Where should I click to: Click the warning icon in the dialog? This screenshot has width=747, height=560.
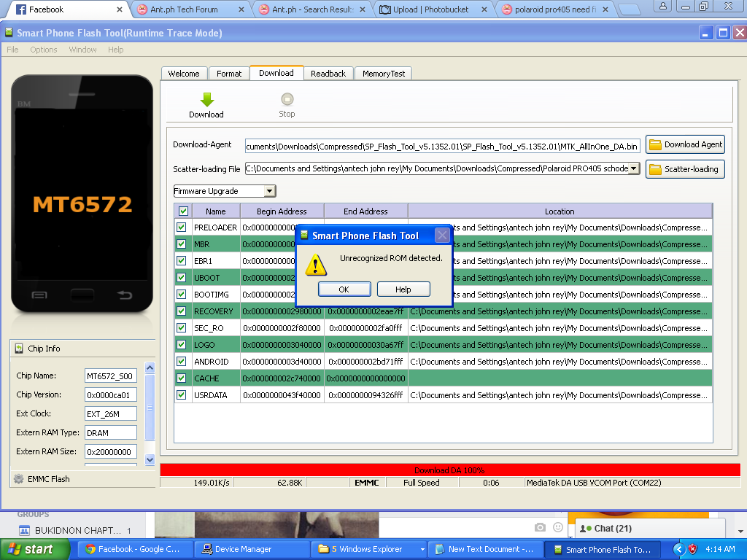point(315,265)
